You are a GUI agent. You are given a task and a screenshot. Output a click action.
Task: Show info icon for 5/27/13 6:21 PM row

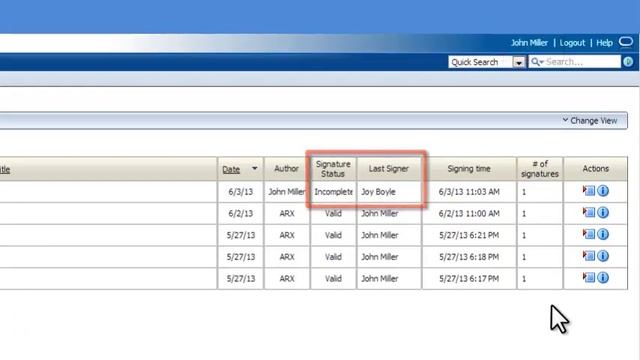(x=603, y=234)
